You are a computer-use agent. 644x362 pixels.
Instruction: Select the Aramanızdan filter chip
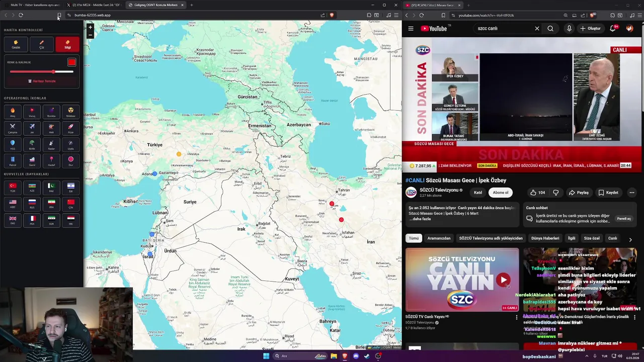(439, 238)
